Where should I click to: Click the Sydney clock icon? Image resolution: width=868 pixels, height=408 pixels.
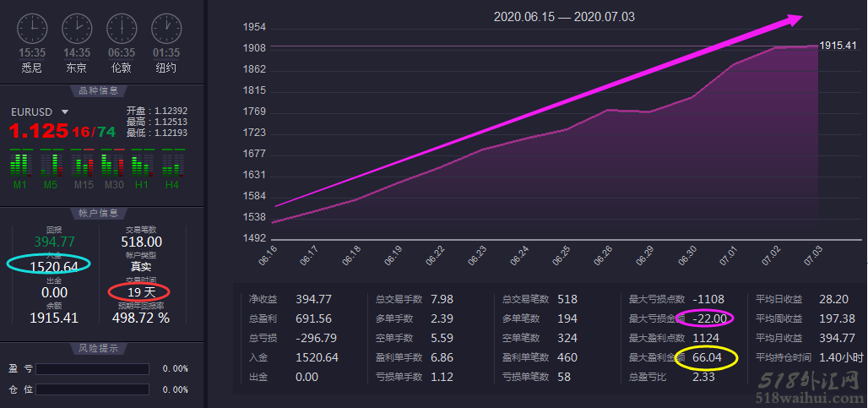pyautogui.click(x=32, y=28)
